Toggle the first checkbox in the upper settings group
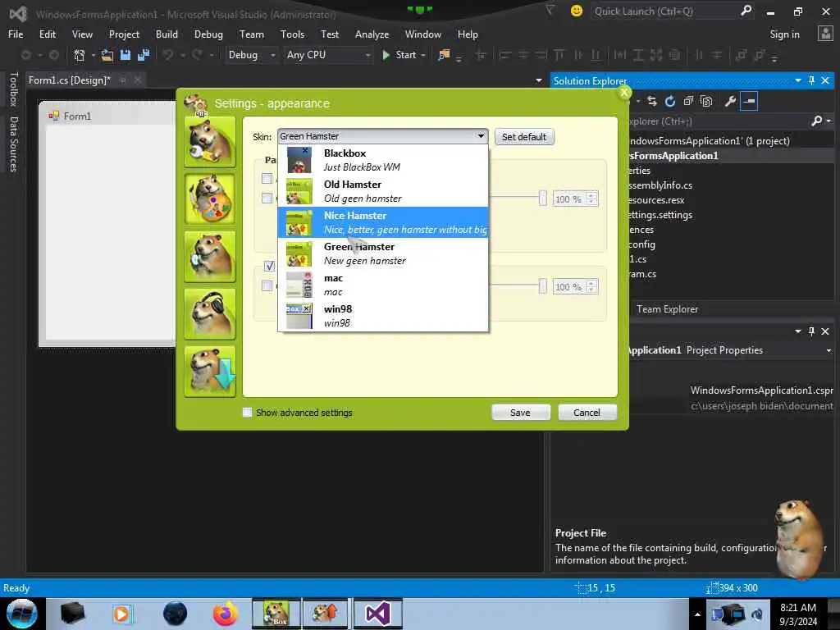This screenshot has width=840, height=630. 267,178
